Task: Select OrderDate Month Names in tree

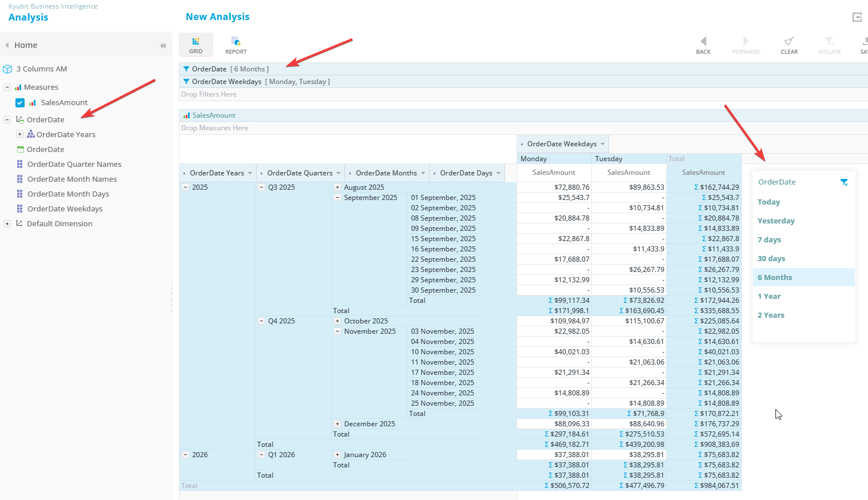Action: tap(72, 179)
